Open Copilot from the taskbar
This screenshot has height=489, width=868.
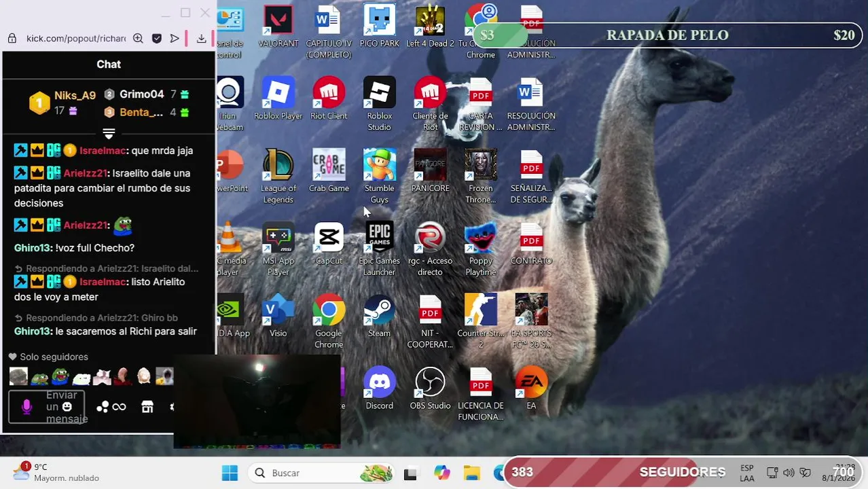tap(441, 473)
